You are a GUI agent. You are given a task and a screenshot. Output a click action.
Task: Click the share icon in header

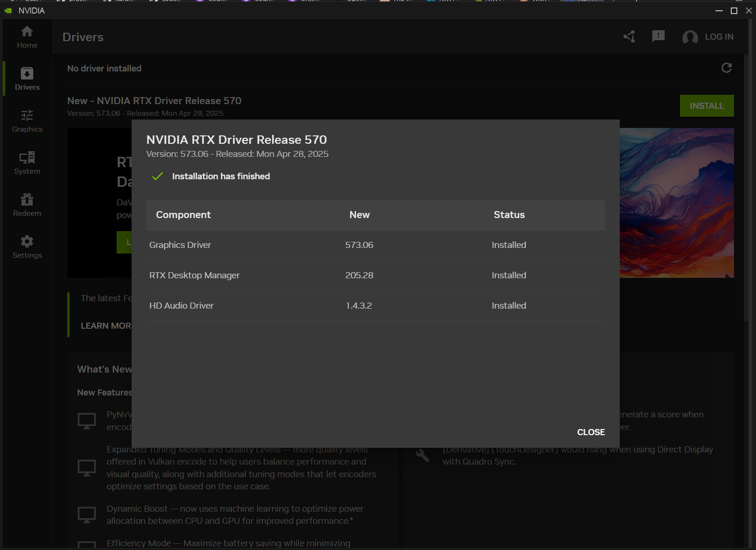[629, 36]
